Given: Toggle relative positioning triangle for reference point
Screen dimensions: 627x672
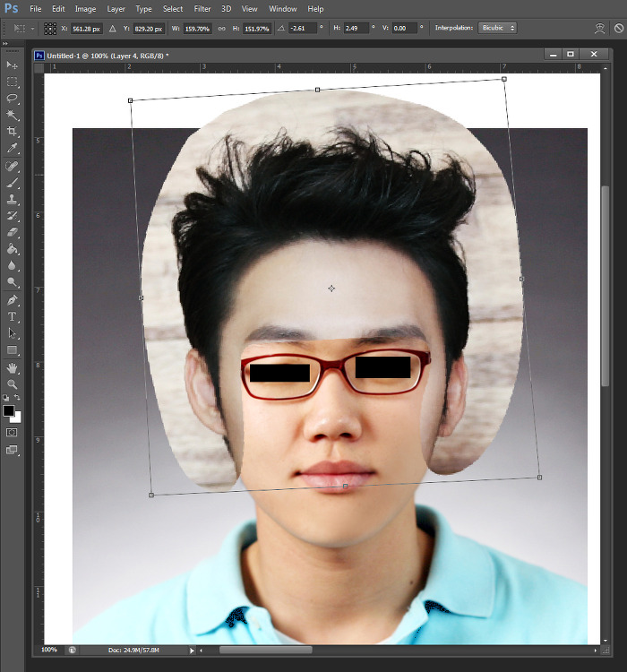Looking at the screenshot, I should [112, 29].
